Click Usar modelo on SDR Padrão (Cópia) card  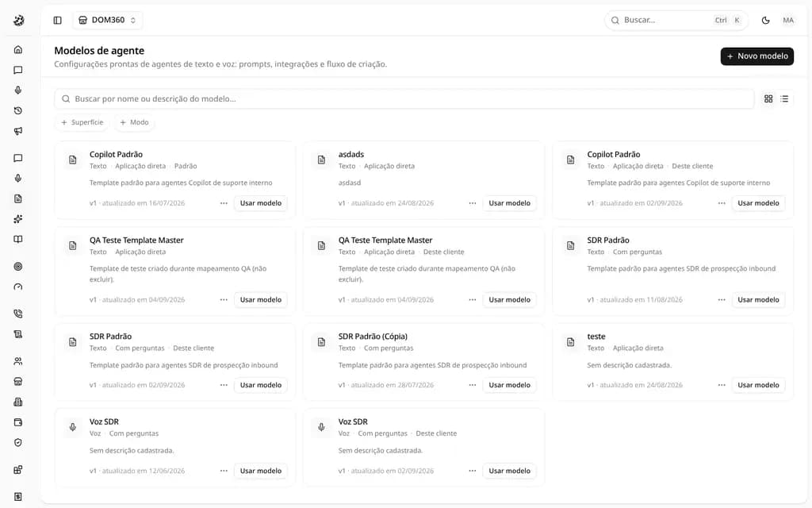click(x=510, y=385)
